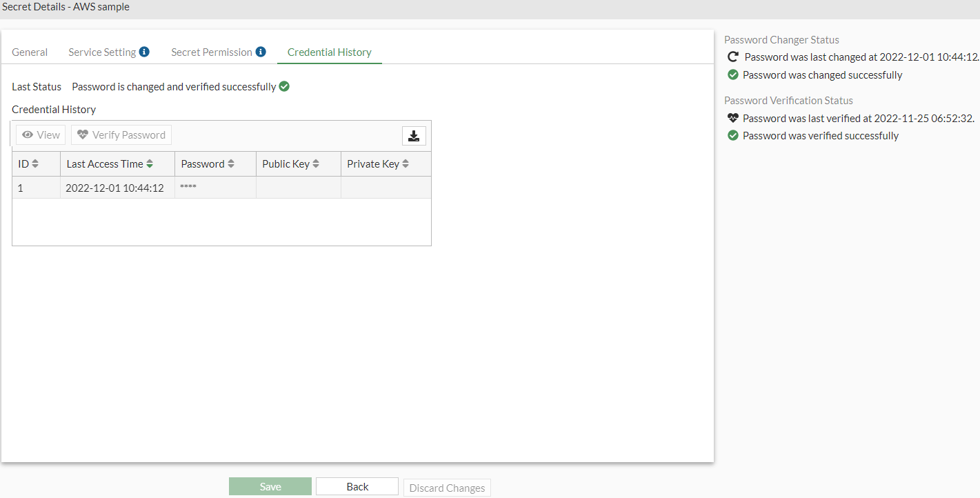
Task: Click the Back button
Action: click(x=357, y=487)
